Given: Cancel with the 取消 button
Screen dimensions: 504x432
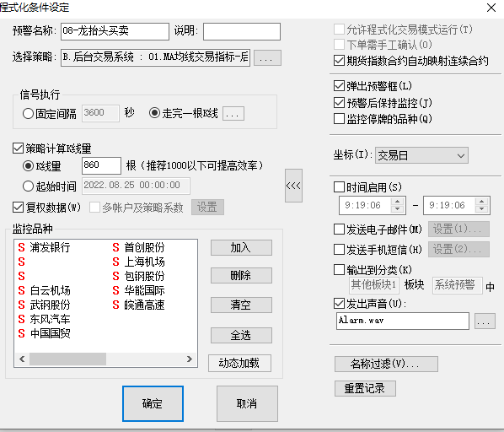Looking at the screenshot, I should [247, 403].
